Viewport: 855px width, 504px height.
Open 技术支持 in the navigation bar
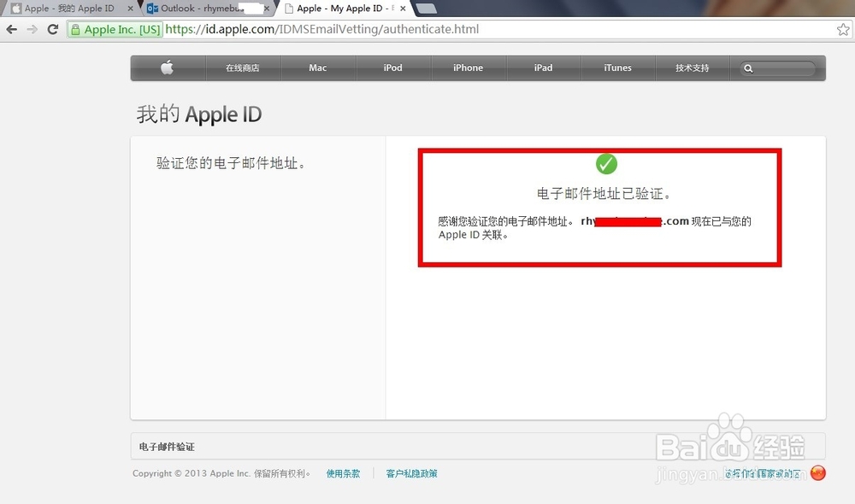click(693, 67)
